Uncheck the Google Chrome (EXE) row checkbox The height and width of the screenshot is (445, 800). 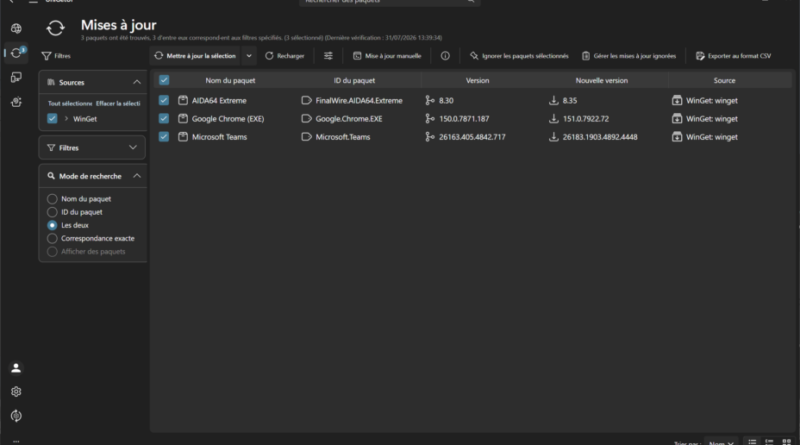coord(164,118)
